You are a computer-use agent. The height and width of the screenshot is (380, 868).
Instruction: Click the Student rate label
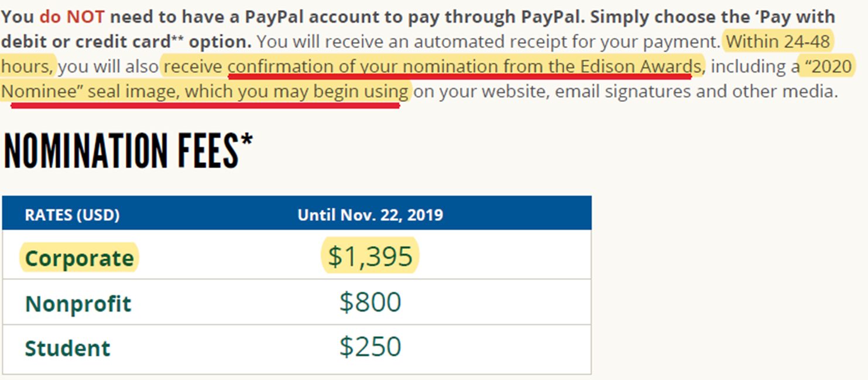[x=67, y=348]
